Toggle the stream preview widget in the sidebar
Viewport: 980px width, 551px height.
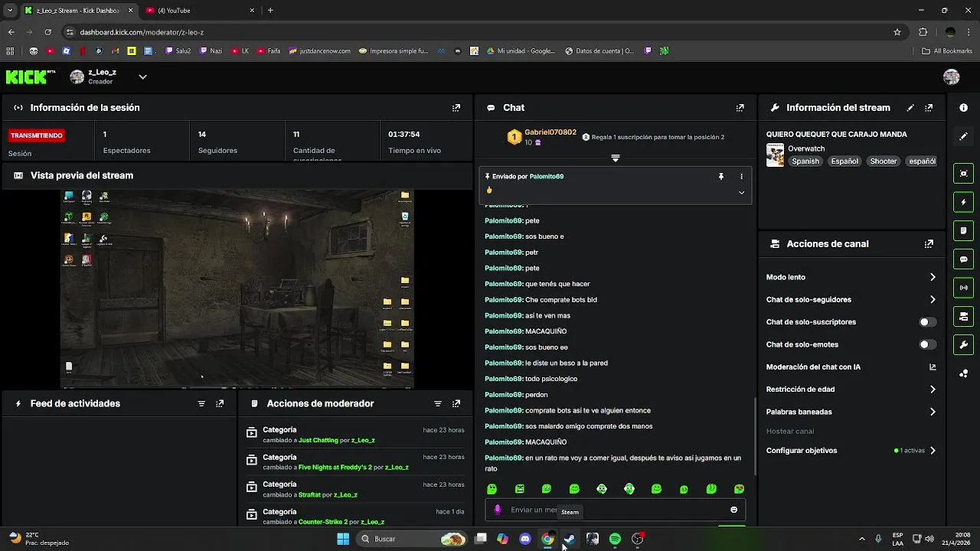964,174
